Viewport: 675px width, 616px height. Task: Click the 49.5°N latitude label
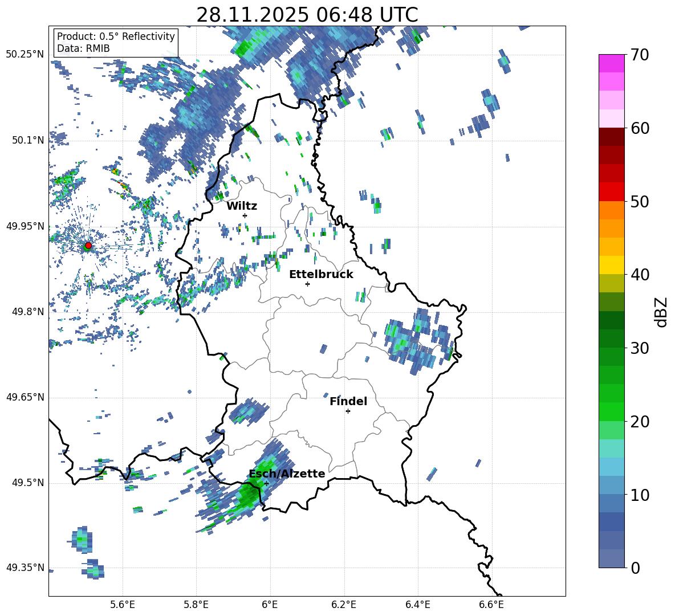[27, 483]
